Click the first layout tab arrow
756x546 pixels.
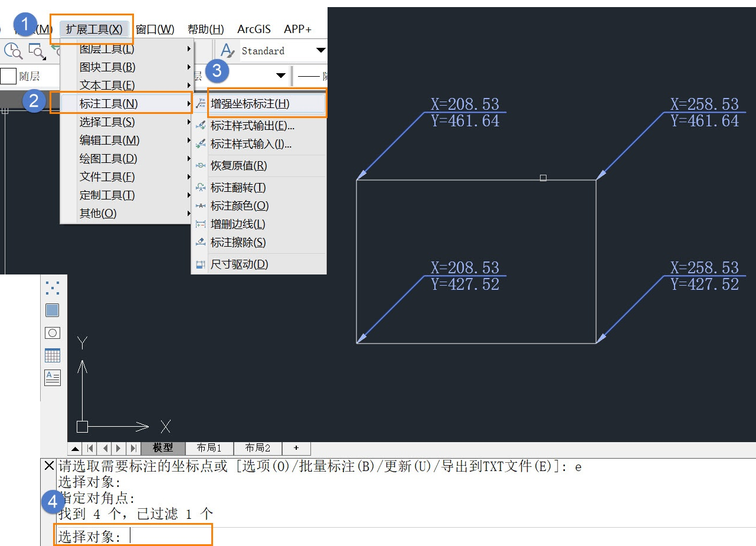coord(90,449)
